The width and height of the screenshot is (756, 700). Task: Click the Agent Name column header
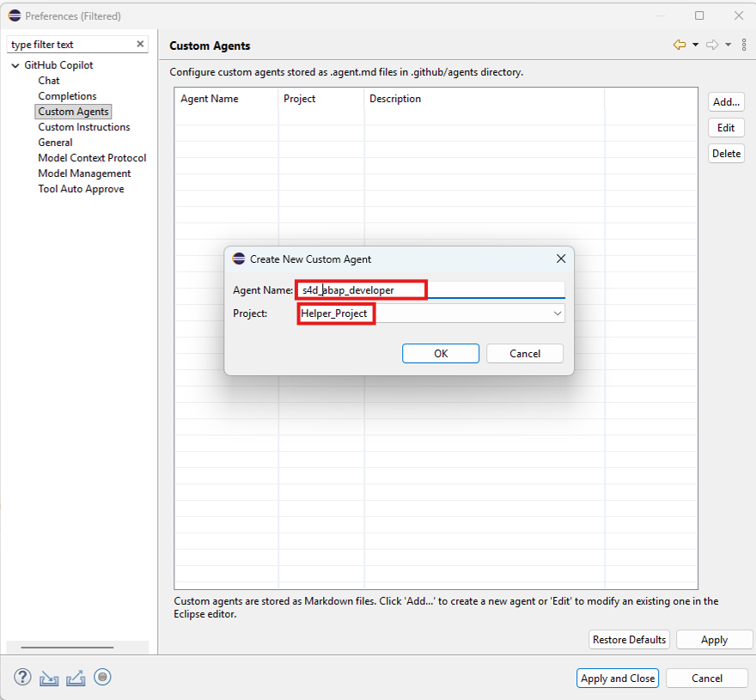pos(226,99)
